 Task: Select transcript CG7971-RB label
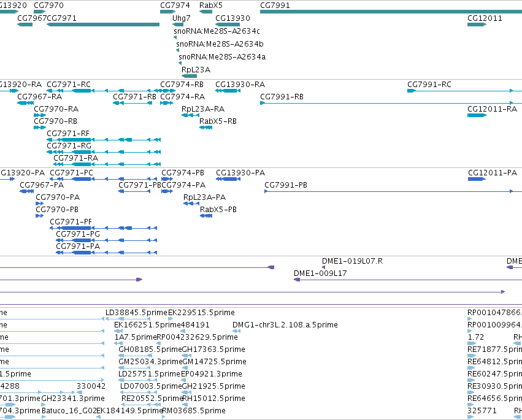134,96
